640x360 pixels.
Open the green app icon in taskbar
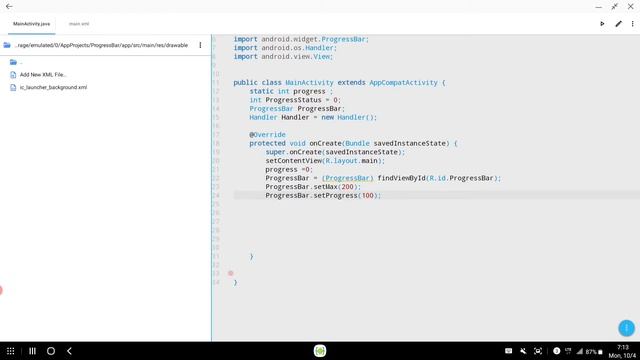320,351
